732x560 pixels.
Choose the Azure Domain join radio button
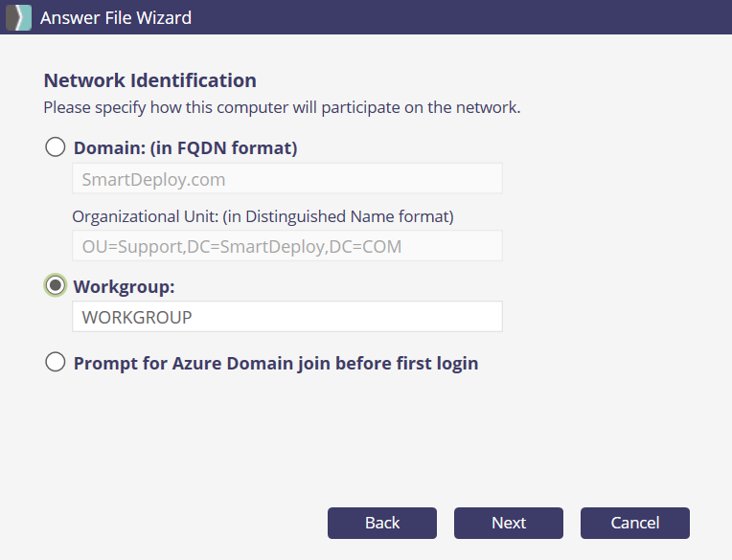point(56,362)
